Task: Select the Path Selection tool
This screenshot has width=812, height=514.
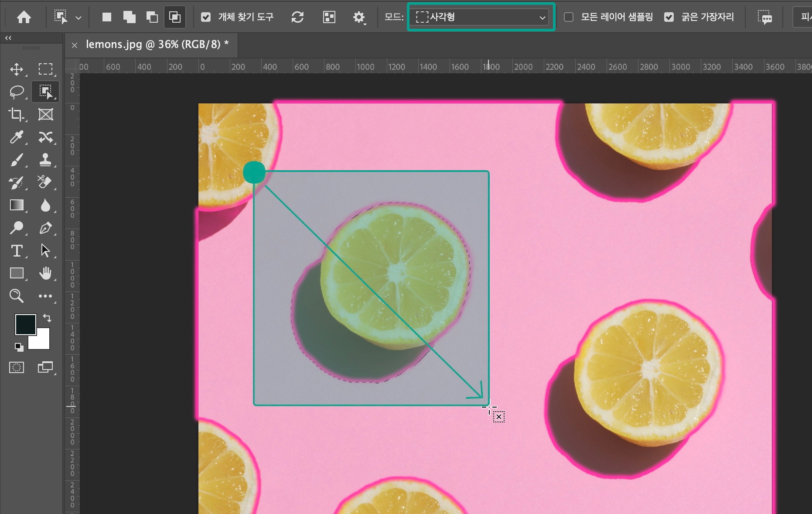Action: 45,250
